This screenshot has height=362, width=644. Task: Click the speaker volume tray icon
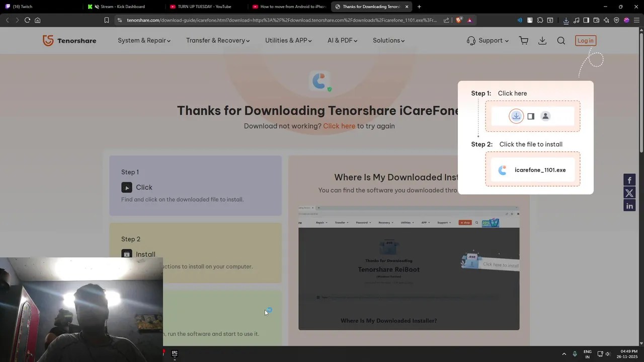(608, 354)
